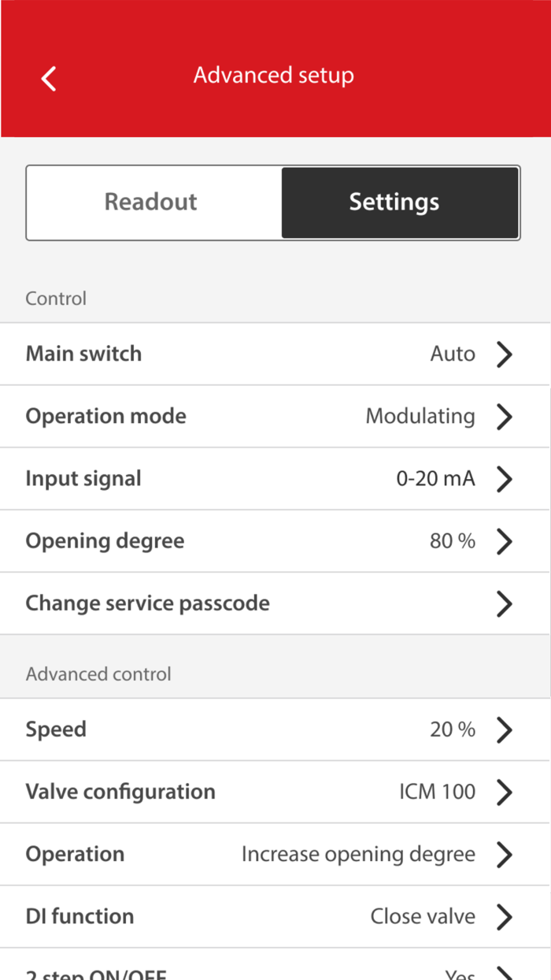The height and width of the screenshot is (980, 551).
Task: Switch to the Readout tab
Action: pyautogui.click(x=150, y=202)
